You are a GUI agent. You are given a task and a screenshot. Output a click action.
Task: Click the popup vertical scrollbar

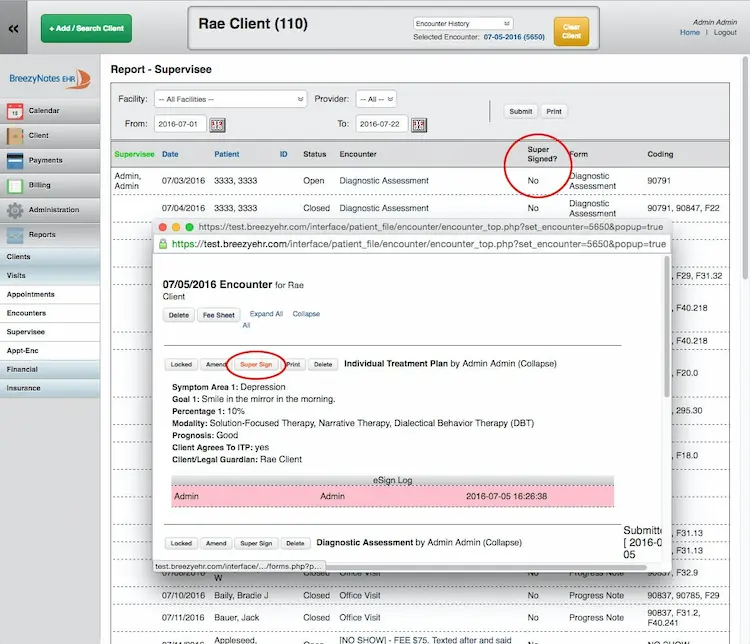click(666, 326)
